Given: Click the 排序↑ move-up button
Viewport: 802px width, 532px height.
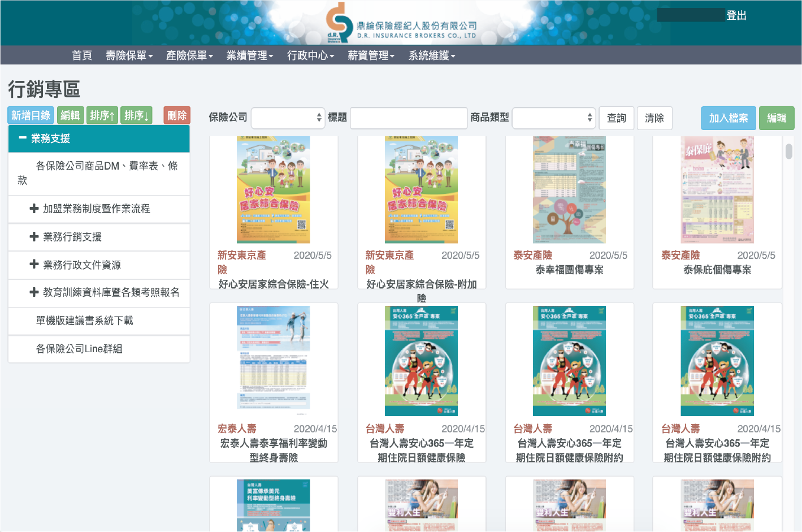Looking at the screenshot, I should click(102, 115).
